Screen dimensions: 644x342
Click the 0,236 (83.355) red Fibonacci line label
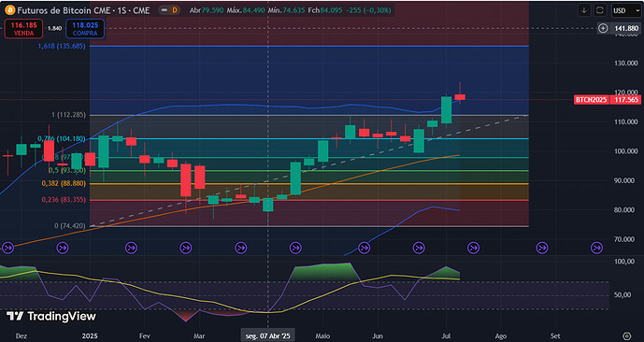pos(64,200)
